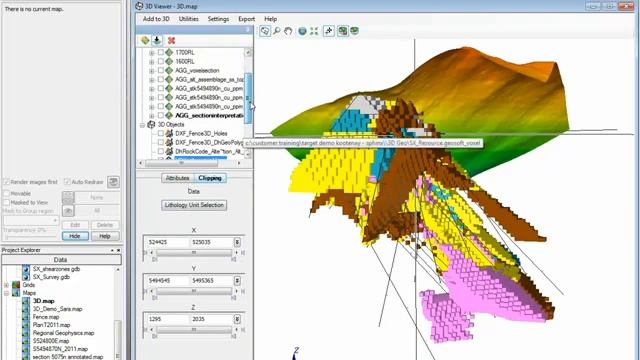Toggle the Masked to View checkbox
Image resolution: width=640 pixels, height=360 pixels.
7,202
